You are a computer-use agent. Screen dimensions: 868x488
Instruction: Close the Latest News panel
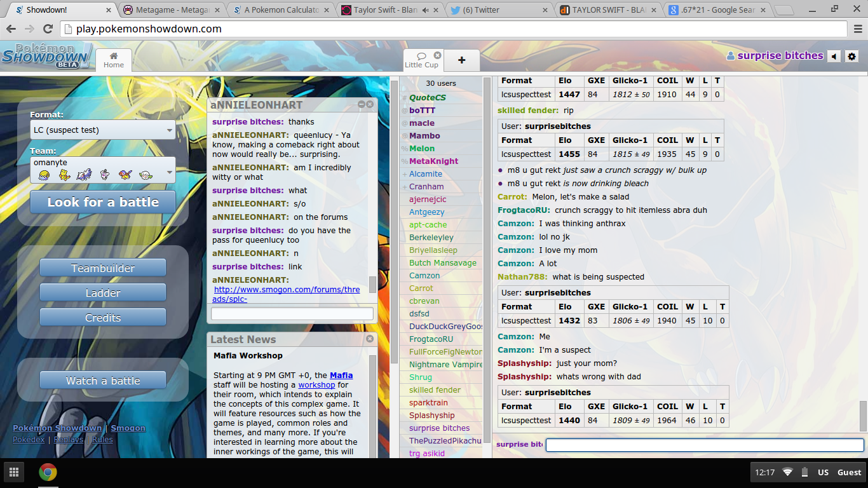[x=370, y=339]
